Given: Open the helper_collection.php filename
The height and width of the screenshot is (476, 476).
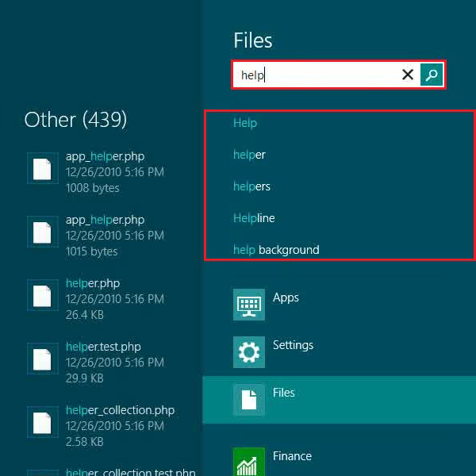Looking at the screenshot, I should [121, 410].
